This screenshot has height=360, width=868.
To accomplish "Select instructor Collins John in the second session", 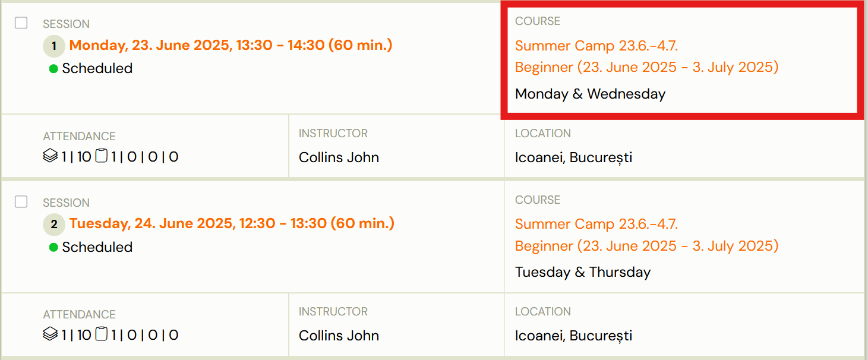I will click(339, 336).
